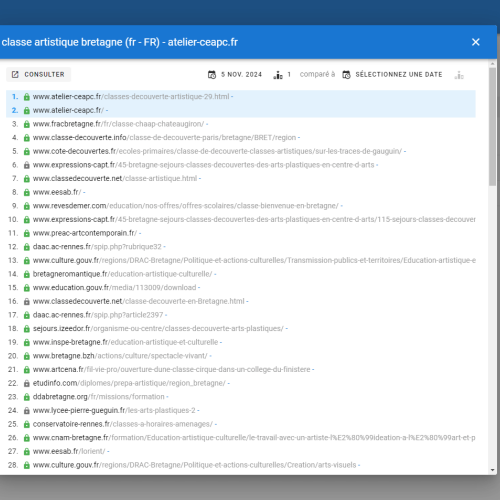Click green lock icon on result 26

tap(27, 438)
